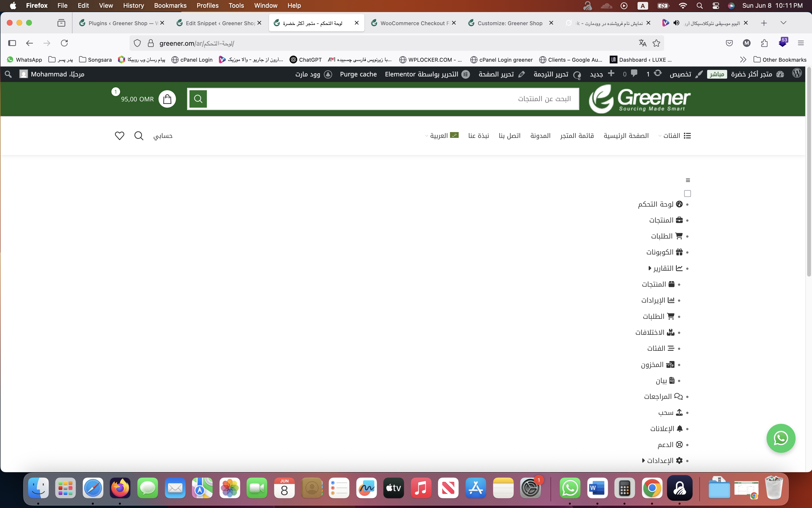This screenshot has width=812, height=508.
Task: Open Finder from the Dock
Action: [38, 488]
